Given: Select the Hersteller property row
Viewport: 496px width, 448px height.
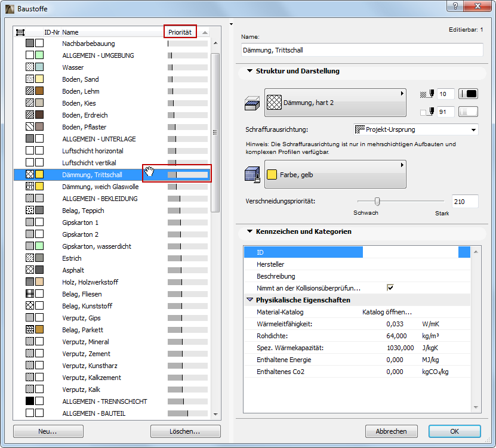Looking at the screenshot, I should [x=357, y=264].
